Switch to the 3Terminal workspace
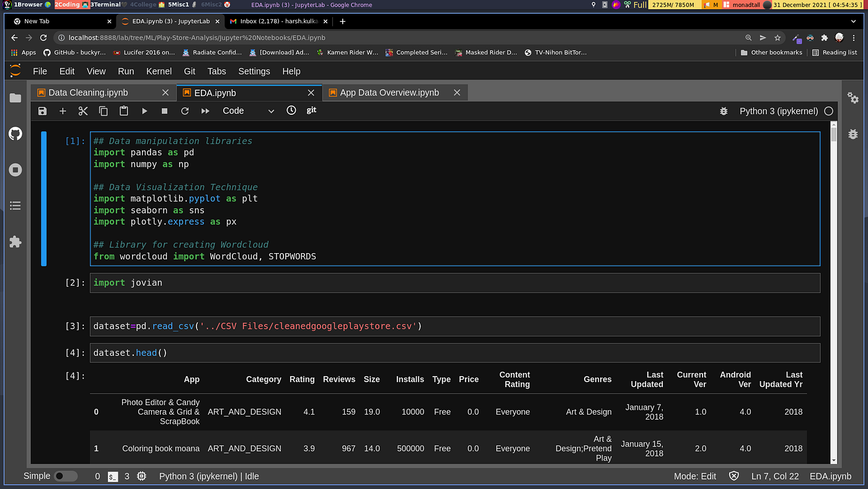868x489 pixels. point(107,4)
